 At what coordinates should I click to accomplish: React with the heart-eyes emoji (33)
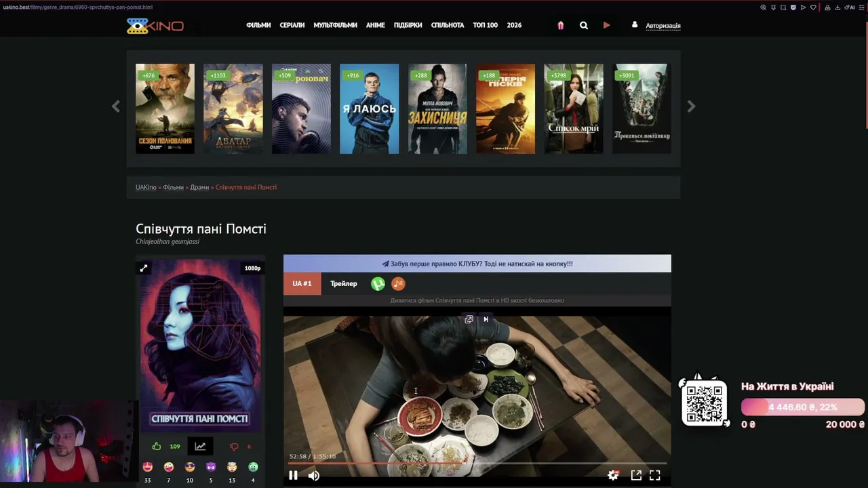point(148,467)
